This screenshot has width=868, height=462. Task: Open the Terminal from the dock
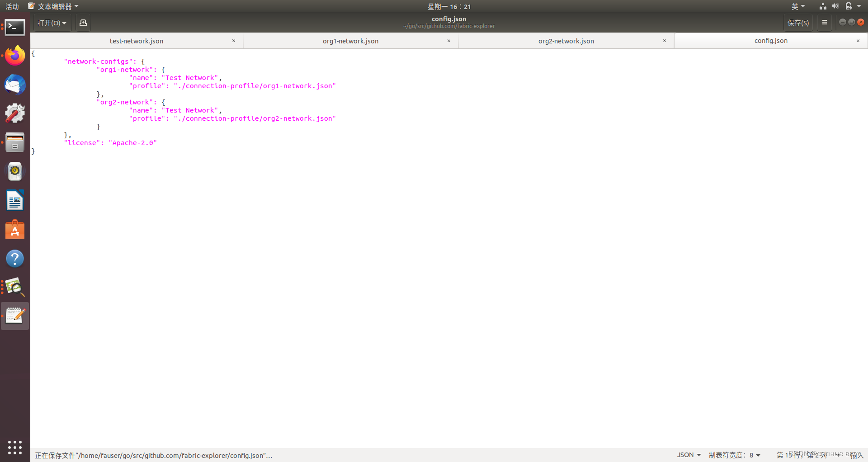pyautogui.click(x=15, y=28)
